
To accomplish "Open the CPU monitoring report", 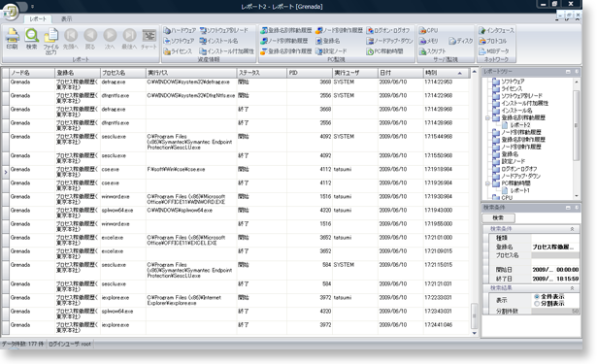I will tap(428, 30).
